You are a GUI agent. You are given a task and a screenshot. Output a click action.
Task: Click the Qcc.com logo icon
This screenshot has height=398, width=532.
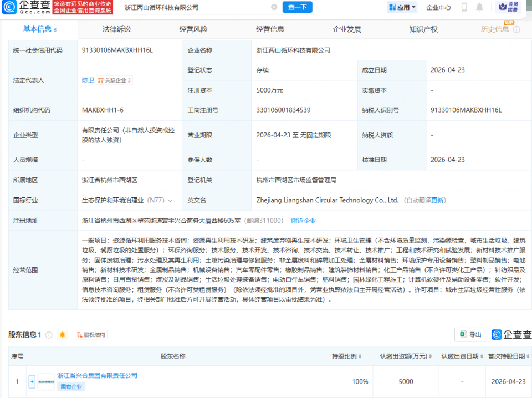pyautogui.click(x=9, y=7)
